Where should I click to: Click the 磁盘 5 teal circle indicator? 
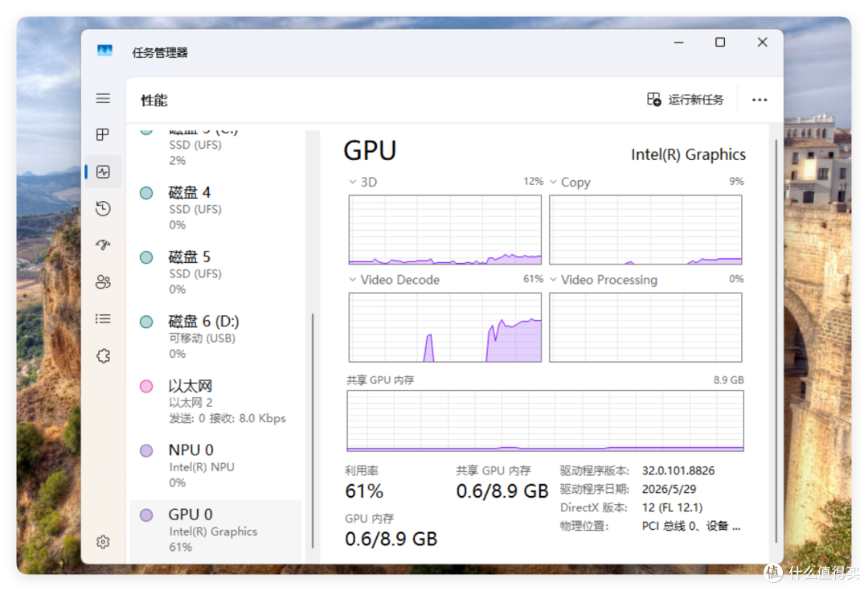146,257
